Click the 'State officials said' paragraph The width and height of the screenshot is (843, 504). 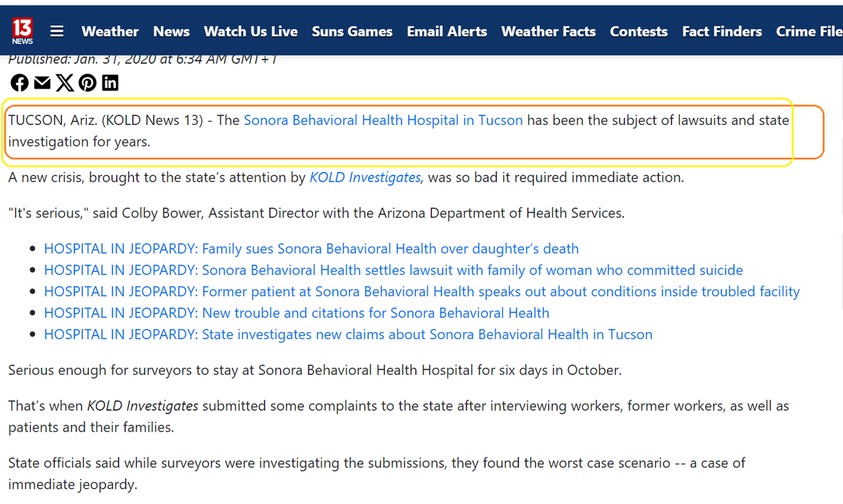pyautogui.click(x=377, y=473)
